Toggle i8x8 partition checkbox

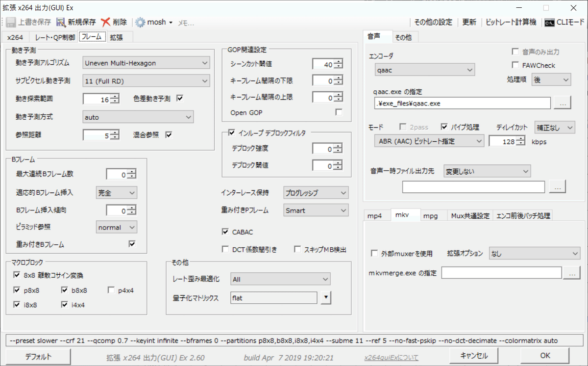pyautogui.click(x=17, y=305)
